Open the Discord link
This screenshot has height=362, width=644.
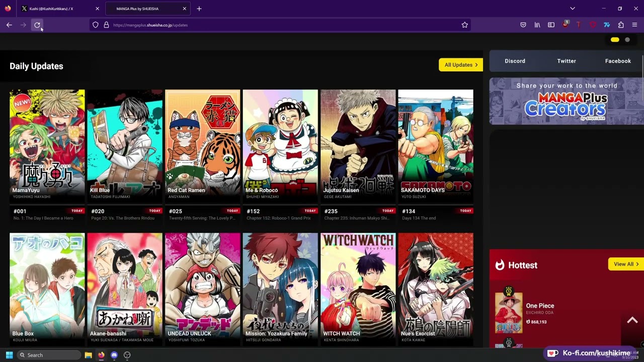(x=515, y=61)
